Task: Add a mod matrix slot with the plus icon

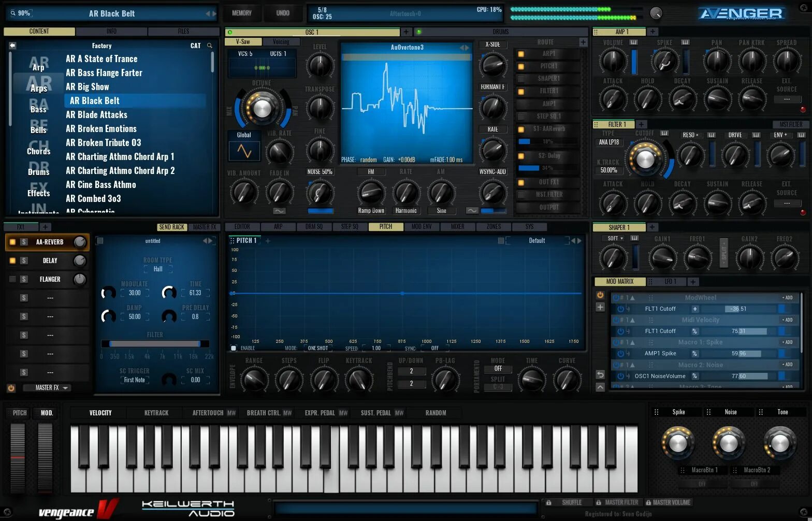Action: 600,307
